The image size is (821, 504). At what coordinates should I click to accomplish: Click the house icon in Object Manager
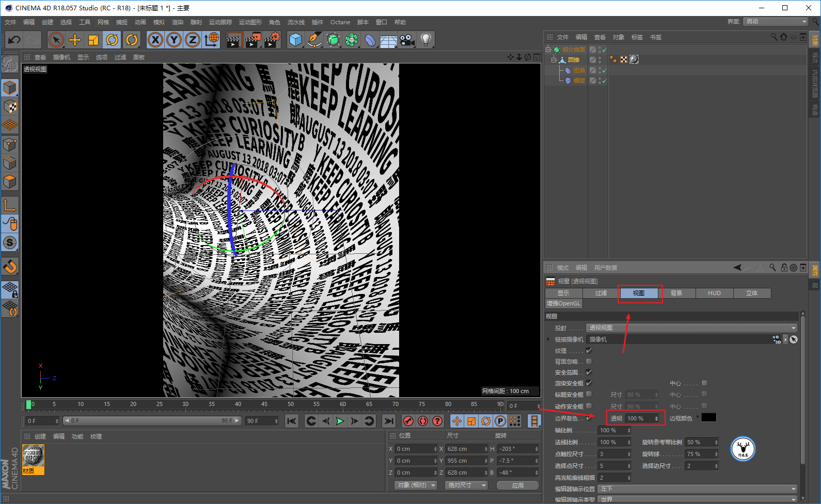pyautogui.click(x=784, y=37)
